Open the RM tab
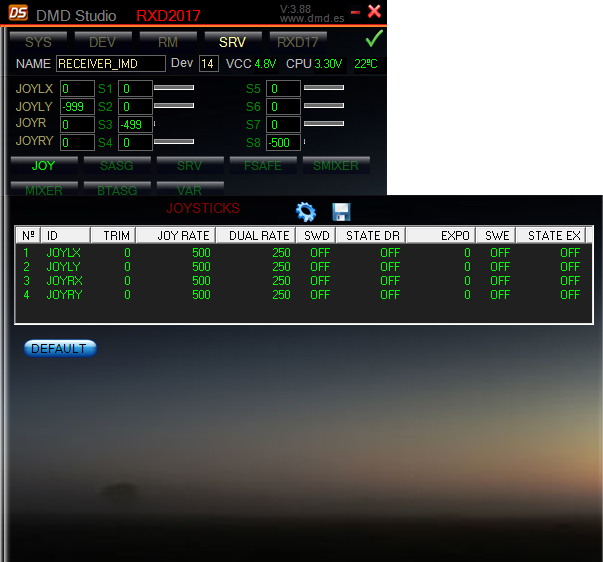 pyautogui.click(x=168, y=42)
